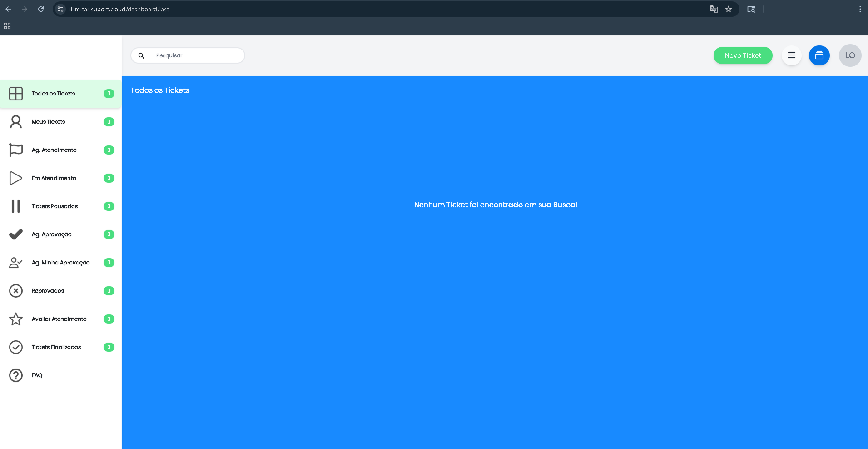
Task: Click the question mark FAQ icon
Action: click(16, 375)
